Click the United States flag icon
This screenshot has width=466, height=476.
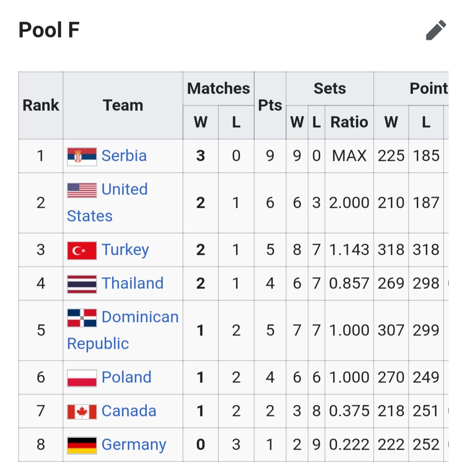tap(82, 190)
